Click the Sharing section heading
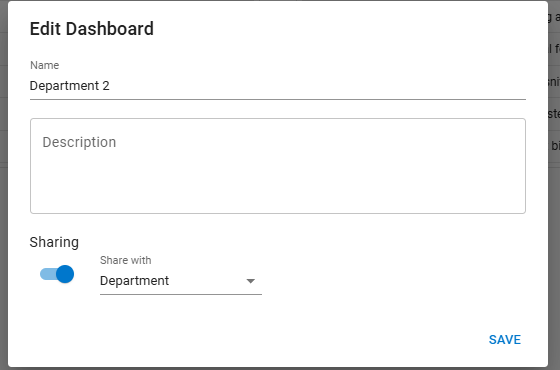The height and width of the screenshot is (370, 560). pos(54,242)
